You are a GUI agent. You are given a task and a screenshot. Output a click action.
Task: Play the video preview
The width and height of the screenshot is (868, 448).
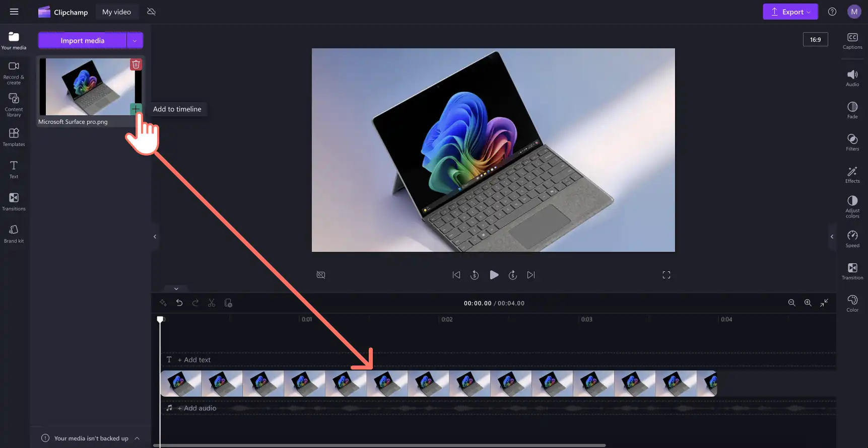[x=494, y=275]
